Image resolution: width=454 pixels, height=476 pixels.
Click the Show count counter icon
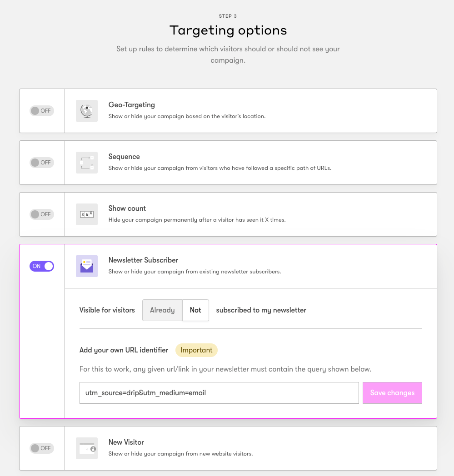coord(86,214)
